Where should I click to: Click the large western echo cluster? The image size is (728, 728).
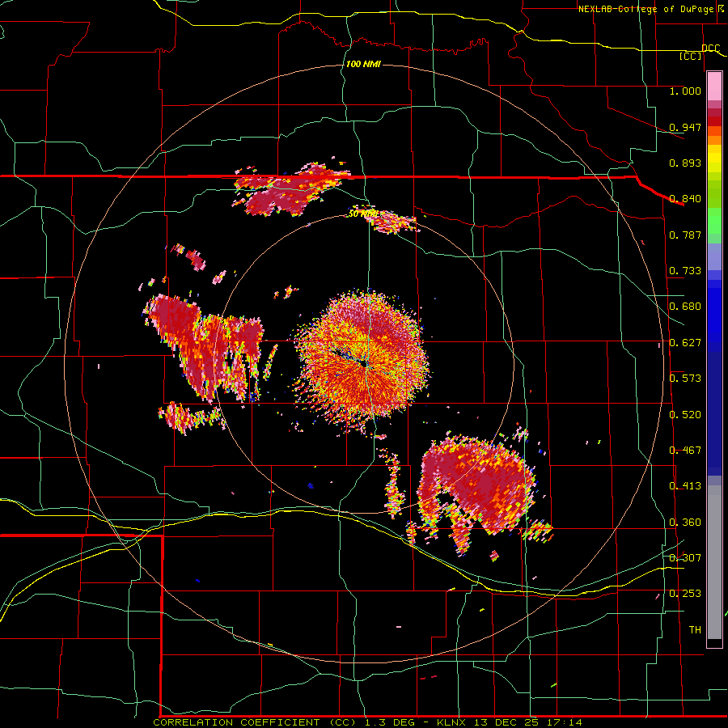point(205,346)
